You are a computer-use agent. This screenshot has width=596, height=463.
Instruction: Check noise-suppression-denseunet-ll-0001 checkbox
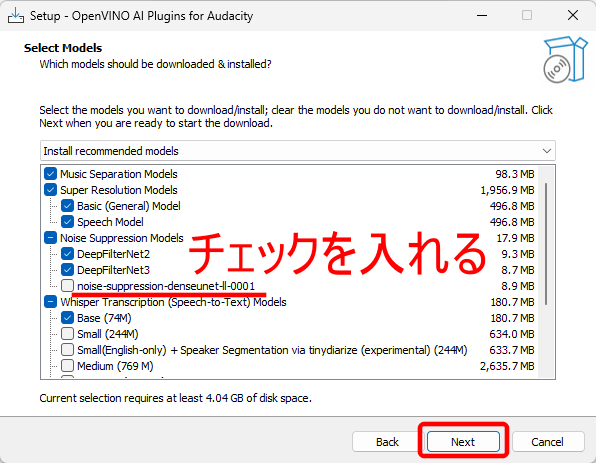tap(67, 285)
